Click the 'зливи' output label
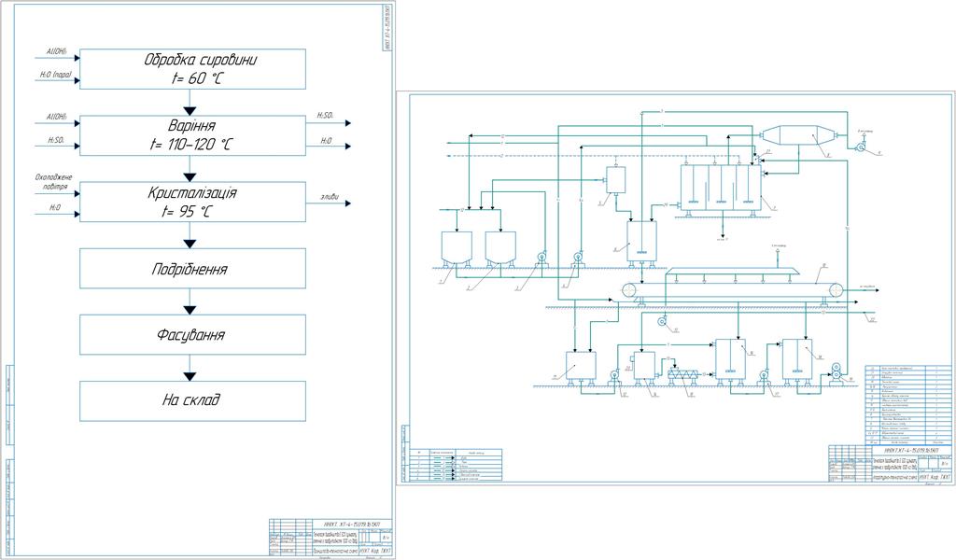The width and height of the screenshot is (956, 560). 330,196
